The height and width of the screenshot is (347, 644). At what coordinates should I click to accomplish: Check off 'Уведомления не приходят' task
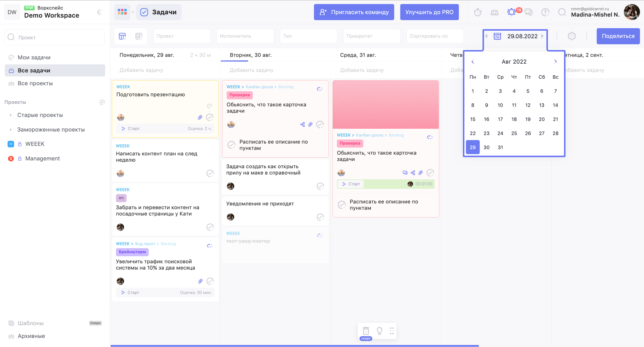(x=320, y=217)
